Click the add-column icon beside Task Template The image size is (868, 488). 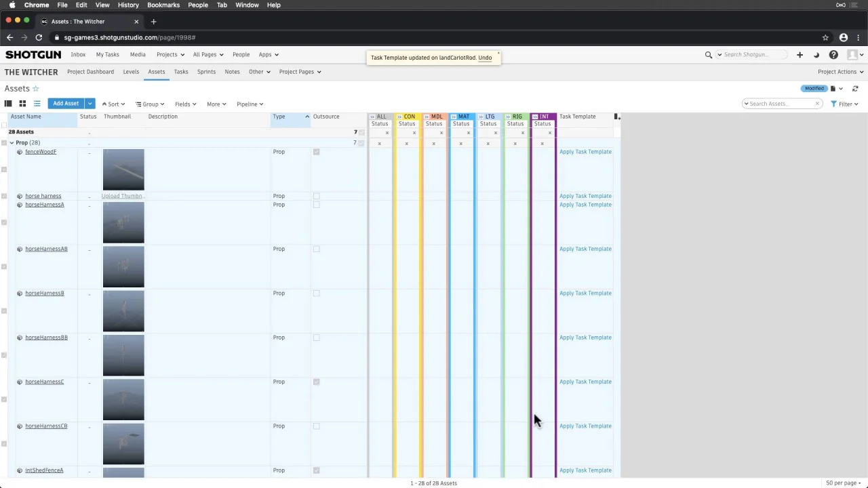point(617,117)
